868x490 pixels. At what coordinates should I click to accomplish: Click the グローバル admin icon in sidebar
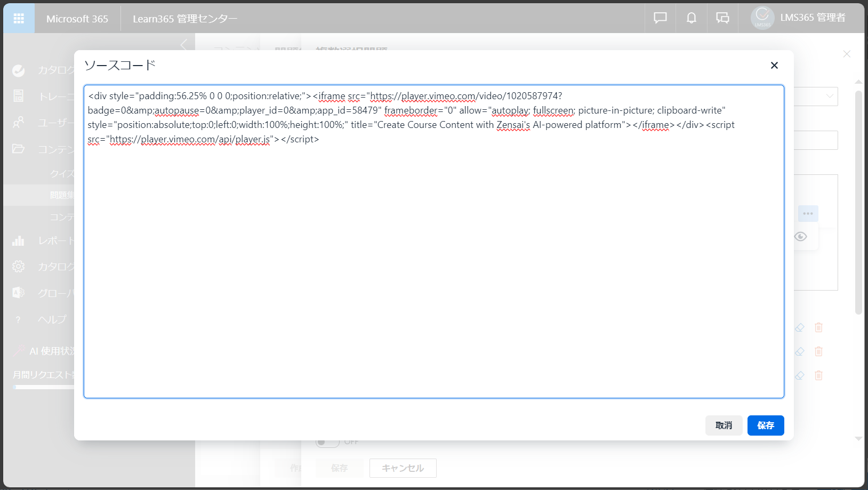[19, 293]
